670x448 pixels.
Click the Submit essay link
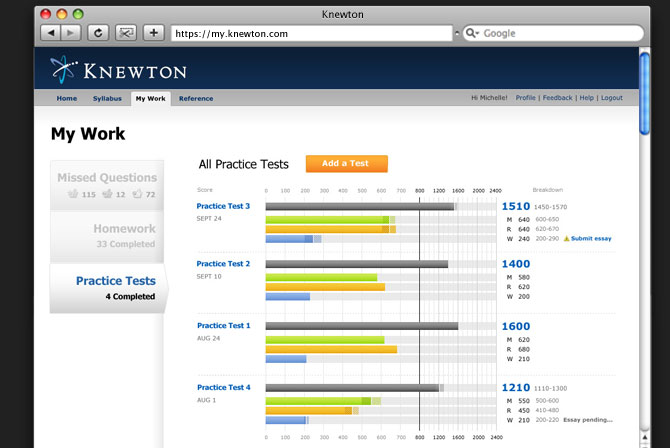point(592,239)
